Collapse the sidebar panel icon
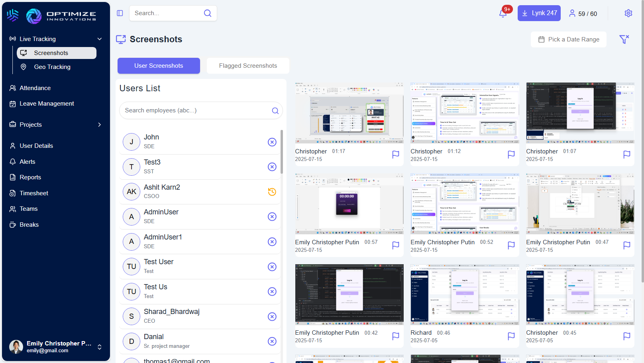Screen dimensions: 644x363 (x=120, y=13)
